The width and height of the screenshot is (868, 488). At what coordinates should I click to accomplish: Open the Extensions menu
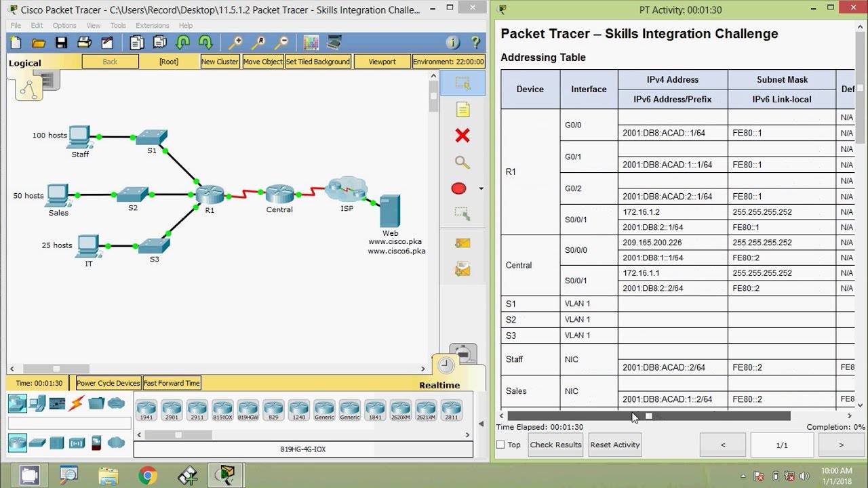coord(153,26)
